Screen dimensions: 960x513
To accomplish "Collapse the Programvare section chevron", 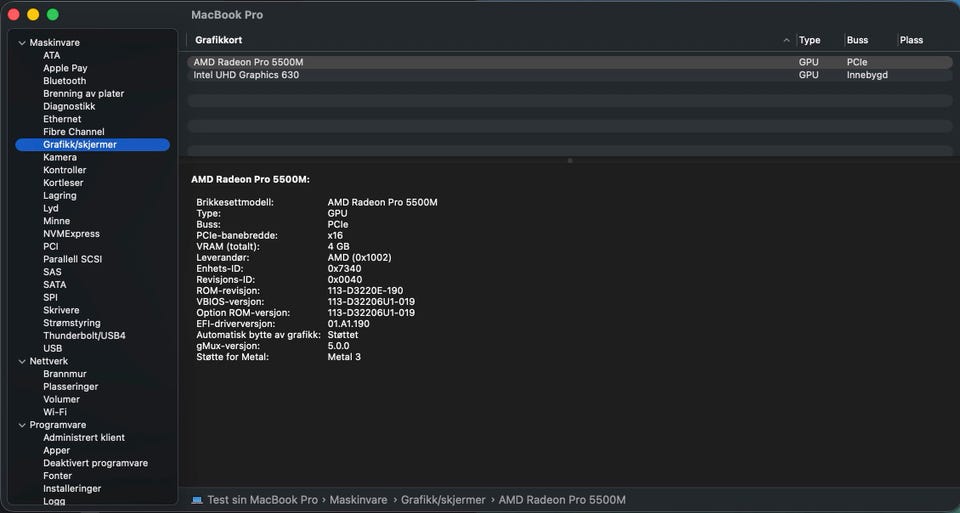I will pos(22,425).
